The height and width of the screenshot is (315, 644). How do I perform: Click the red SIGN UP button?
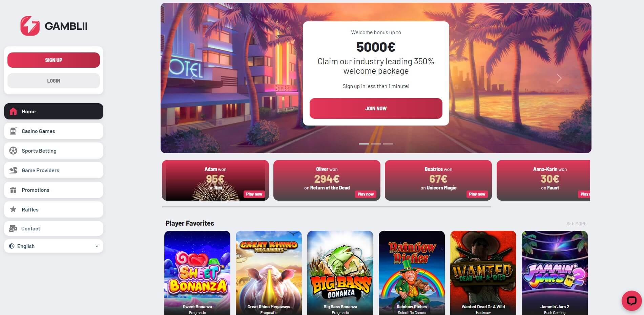(x=54, y=60)
